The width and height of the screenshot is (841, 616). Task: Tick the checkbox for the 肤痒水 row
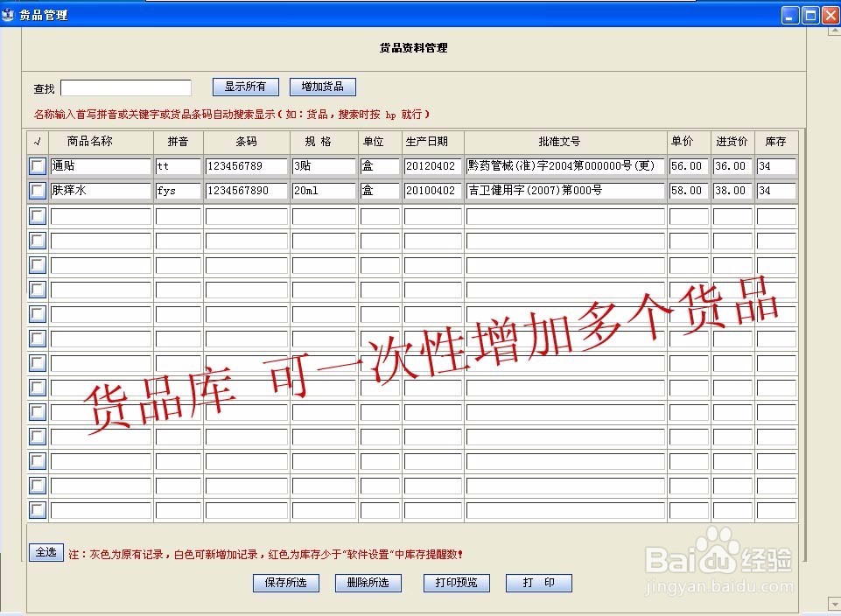tap(37, 191)
